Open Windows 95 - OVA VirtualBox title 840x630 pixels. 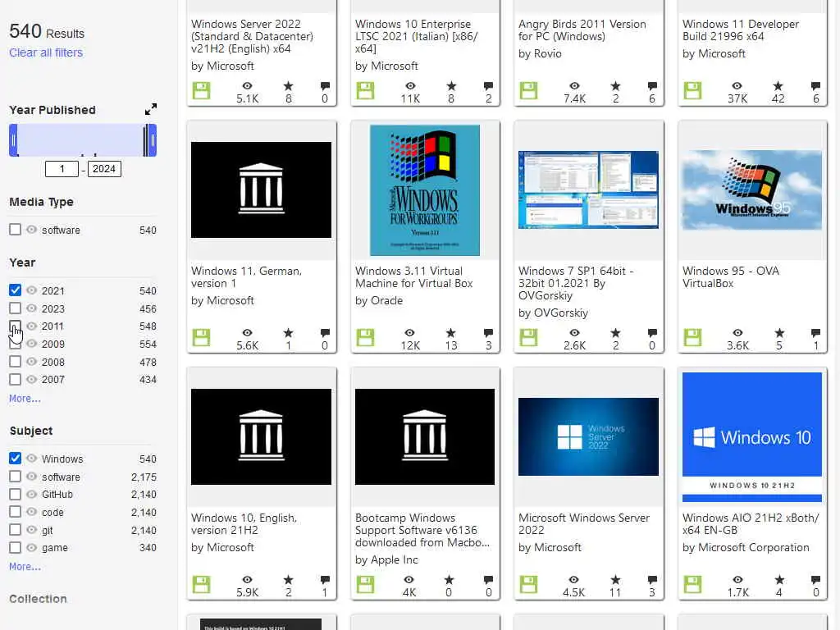click(731, 277)
